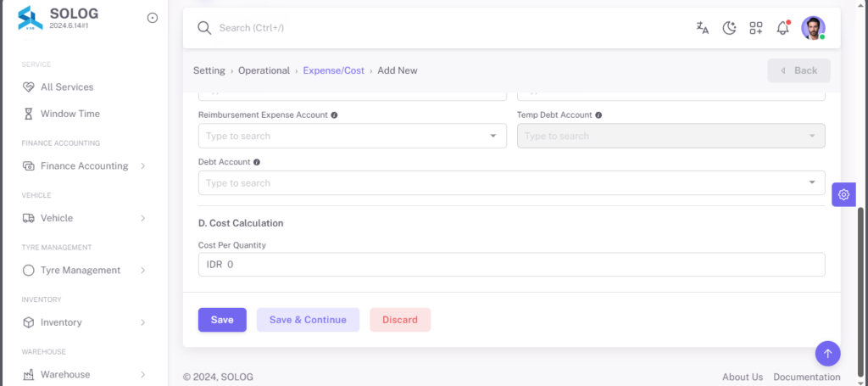Viewport: 868px width, 386px height.
Task: Toggle dark mode moon icon
Action: 730,28
